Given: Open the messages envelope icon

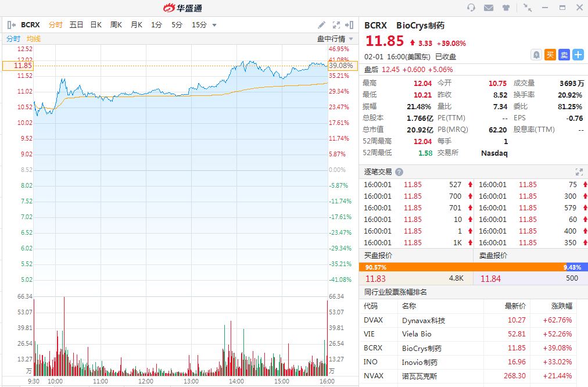Looking at the screenshot, I should click(489, 8).
